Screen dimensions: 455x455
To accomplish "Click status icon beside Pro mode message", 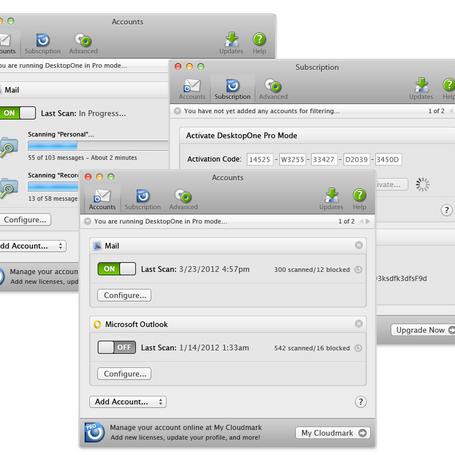I will pos(88,221).
